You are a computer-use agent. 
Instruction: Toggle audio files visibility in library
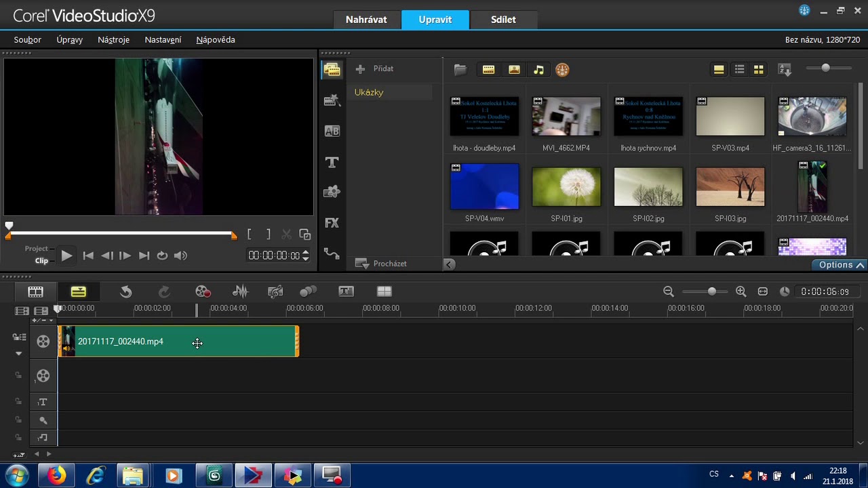pos(538,69)
